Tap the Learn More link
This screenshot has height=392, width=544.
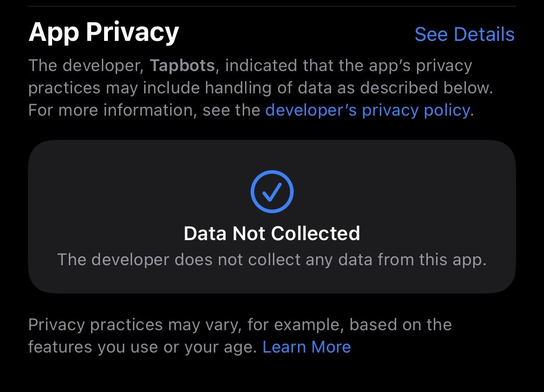(307, 346)
